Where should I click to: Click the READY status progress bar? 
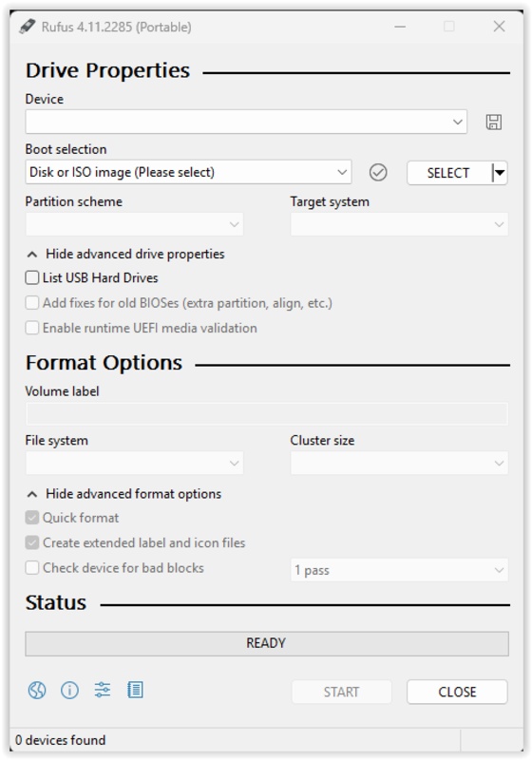tap(267, 643)
